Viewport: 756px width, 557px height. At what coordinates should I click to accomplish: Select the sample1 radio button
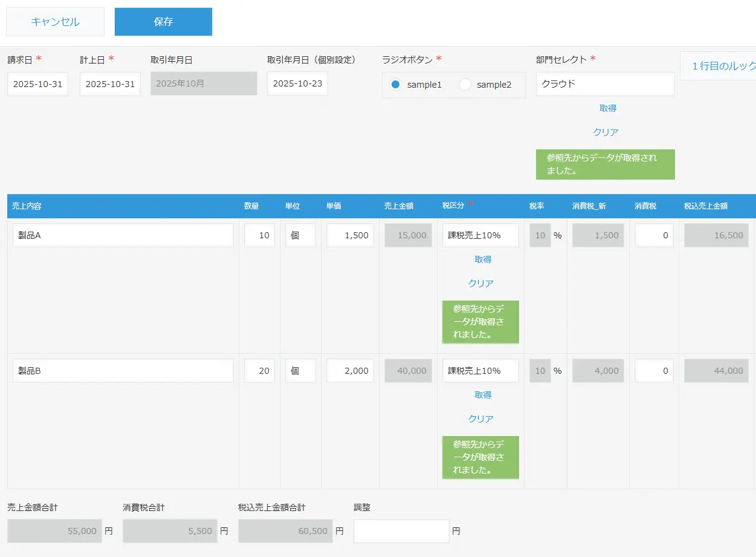point(396,85)
